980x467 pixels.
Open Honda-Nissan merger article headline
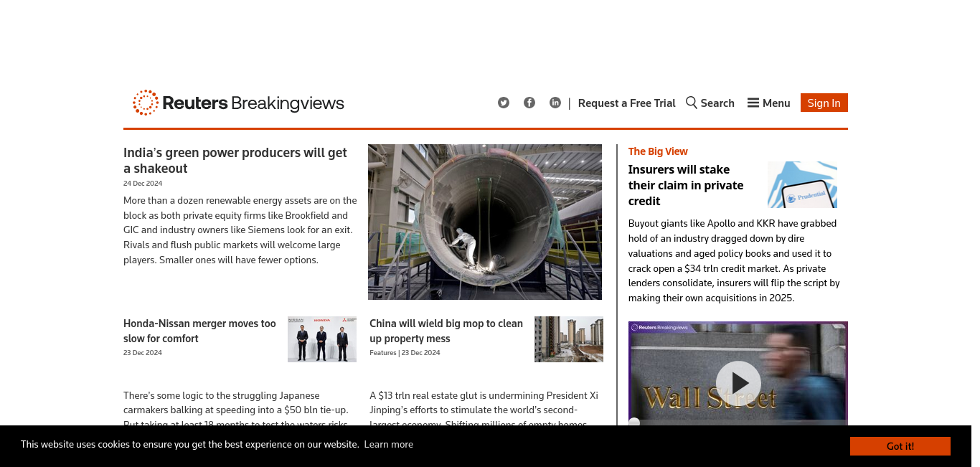(199, 331)
